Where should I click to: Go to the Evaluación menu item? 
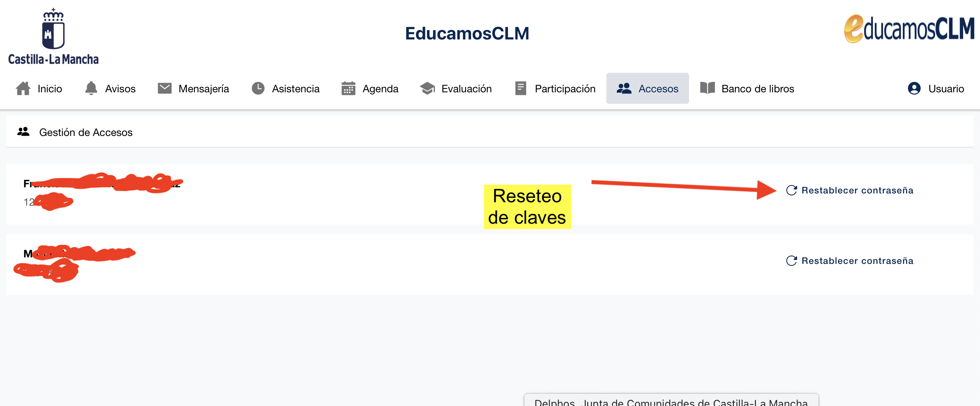coord(466,89)
